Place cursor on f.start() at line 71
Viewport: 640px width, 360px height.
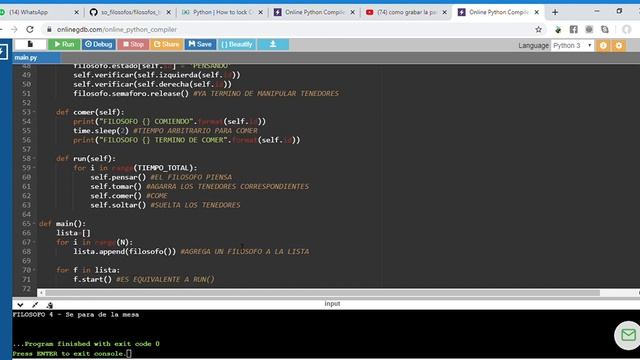tap(92, 280)
